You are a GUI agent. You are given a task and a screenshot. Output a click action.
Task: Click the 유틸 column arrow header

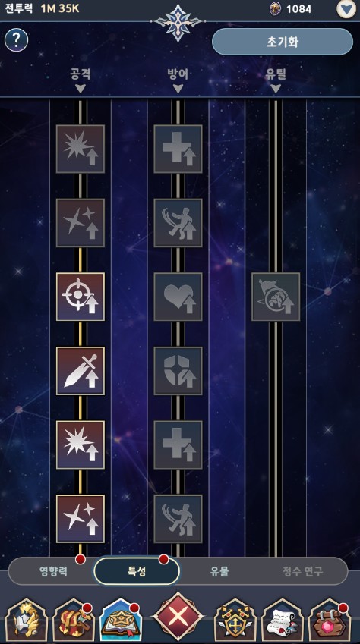[x=276, y=80]
